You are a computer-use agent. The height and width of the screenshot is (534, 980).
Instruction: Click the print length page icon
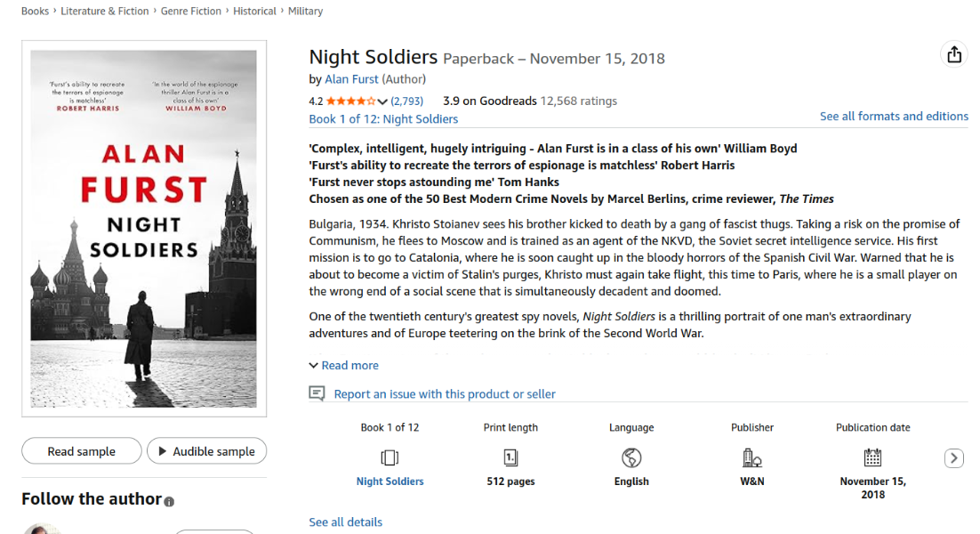510,457
